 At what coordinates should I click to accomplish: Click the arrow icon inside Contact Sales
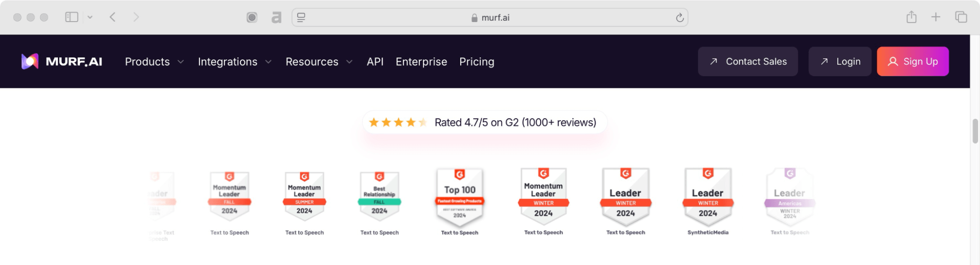tap(714, 61)
